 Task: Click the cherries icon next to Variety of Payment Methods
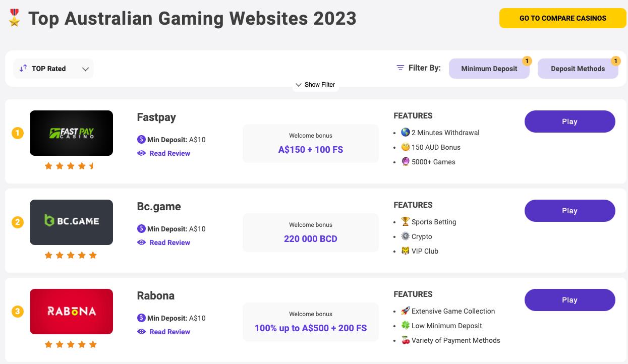point(406,340)
